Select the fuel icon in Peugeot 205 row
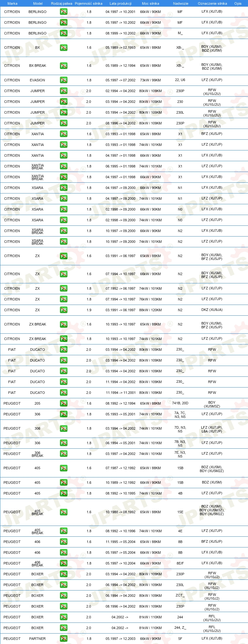The width and height of the screenshot is (248, 644). [x=63, y=403]
